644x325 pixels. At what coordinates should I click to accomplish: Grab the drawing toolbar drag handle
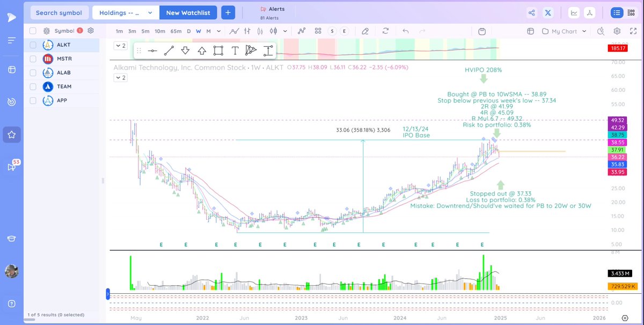(139, 50)
